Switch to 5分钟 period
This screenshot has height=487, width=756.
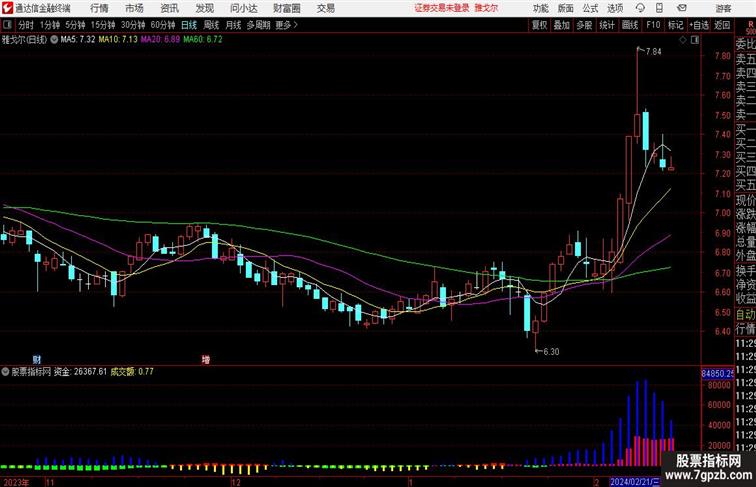point(75,25)
